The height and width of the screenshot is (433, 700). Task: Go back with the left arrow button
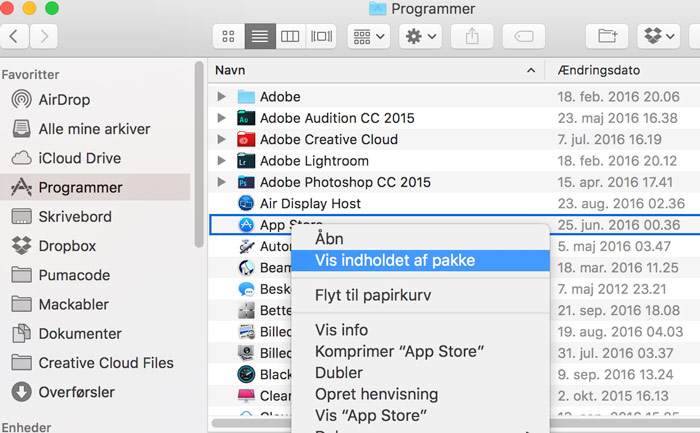(x=14, y=36)
